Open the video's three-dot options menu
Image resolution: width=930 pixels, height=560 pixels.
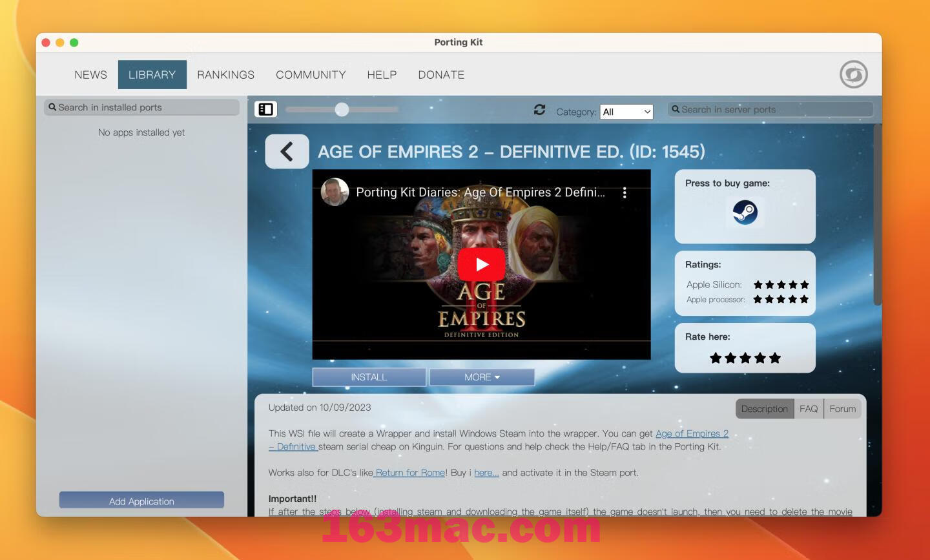625,192
